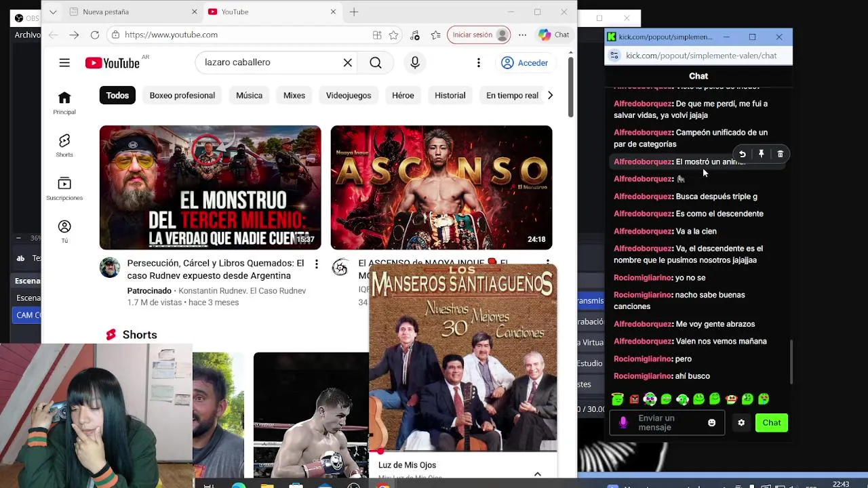Image resolution: width=868 pixels, height=488 pixels.
Task: Delete the El mostró chat message
Action: pos(781,155)
